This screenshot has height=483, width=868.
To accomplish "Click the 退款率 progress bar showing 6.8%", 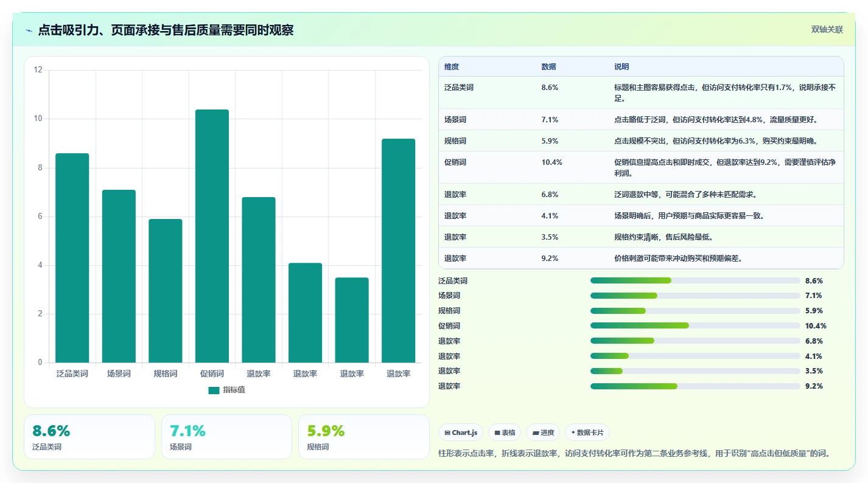I will click(695, 341).
